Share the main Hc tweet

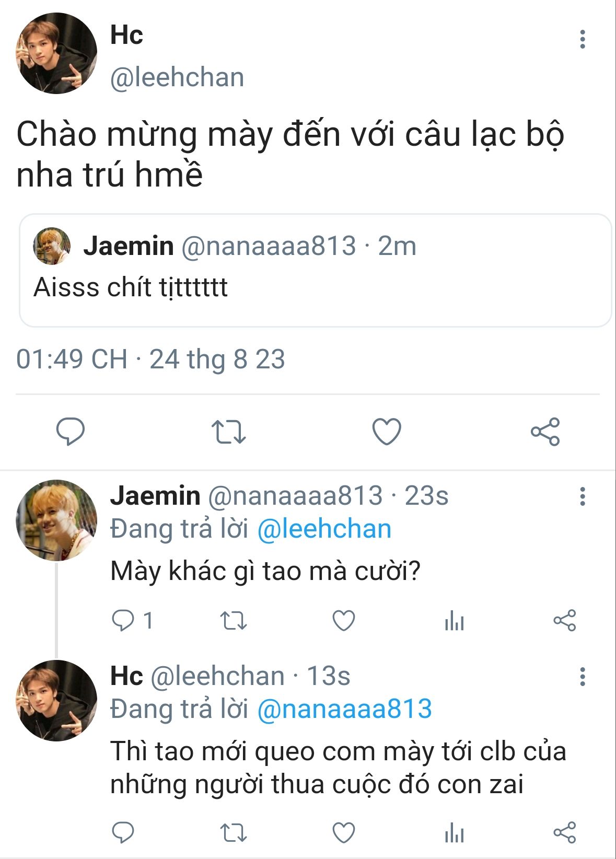(x=545, y=432)
